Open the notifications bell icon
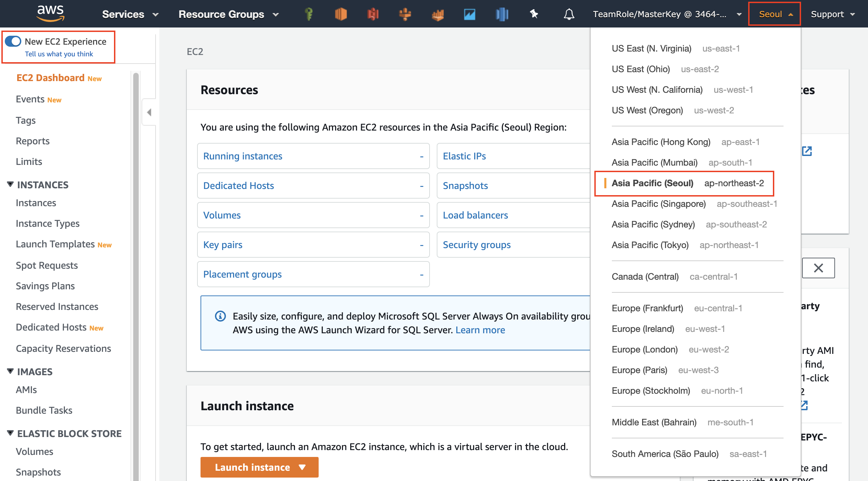868x481 pixels. click(x=569, y=14)
